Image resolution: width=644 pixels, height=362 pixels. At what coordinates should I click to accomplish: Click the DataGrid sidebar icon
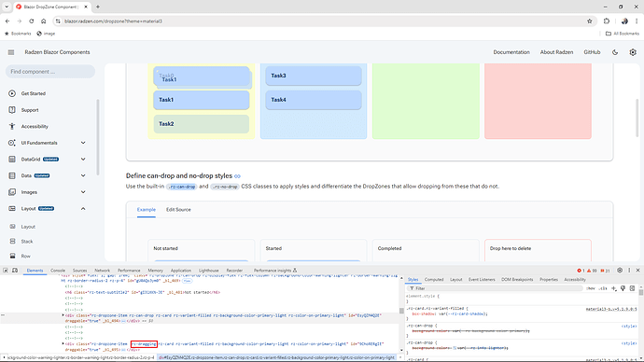12,160
